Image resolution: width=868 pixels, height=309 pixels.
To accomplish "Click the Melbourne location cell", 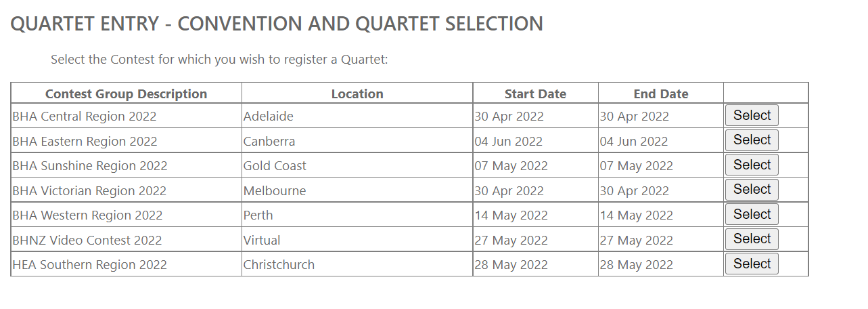I will (275, 191).
